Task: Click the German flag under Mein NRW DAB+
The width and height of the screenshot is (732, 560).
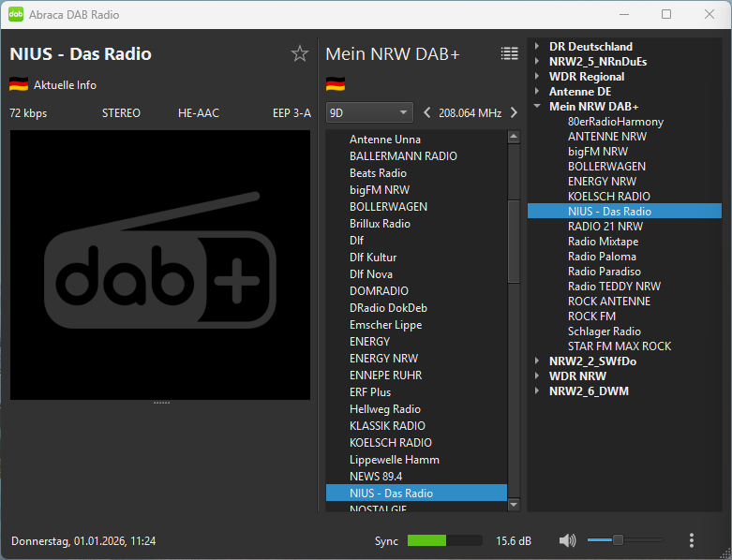Action: (x=336, y=84)
